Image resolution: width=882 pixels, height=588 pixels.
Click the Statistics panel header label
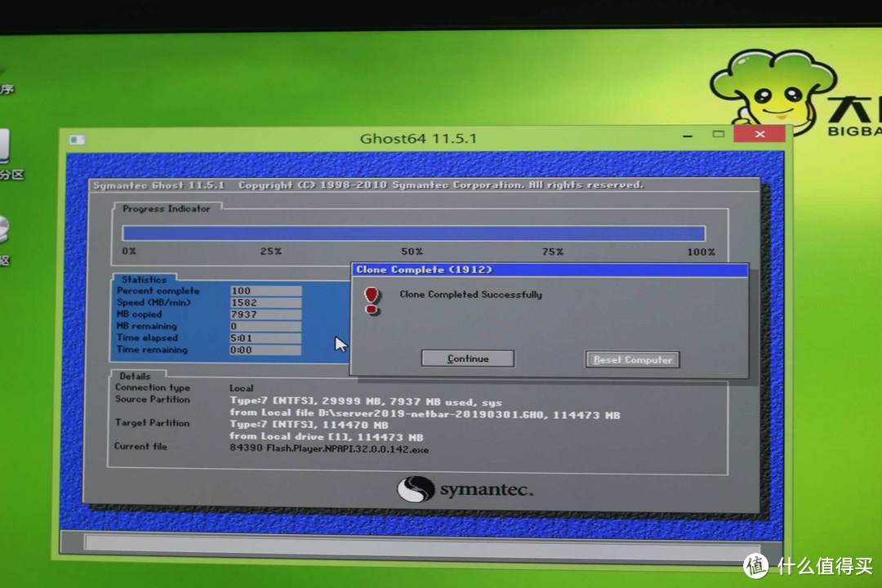coord(144,278)
